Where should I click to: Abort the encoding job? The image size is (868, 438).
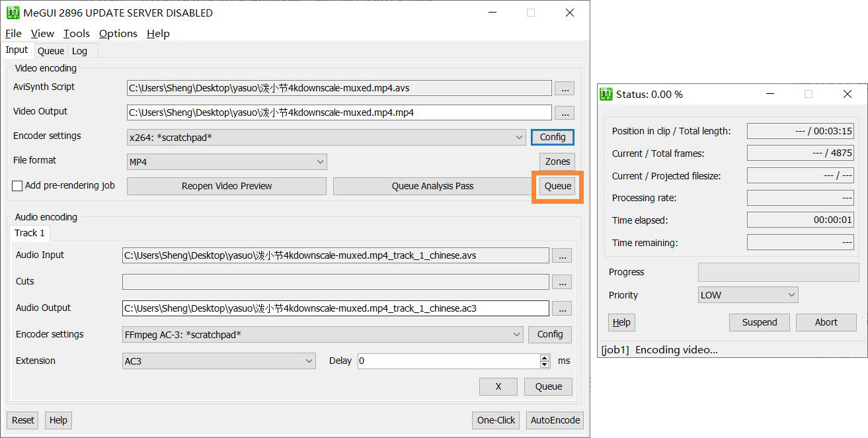pyautogui.click(x=826, y=322)
